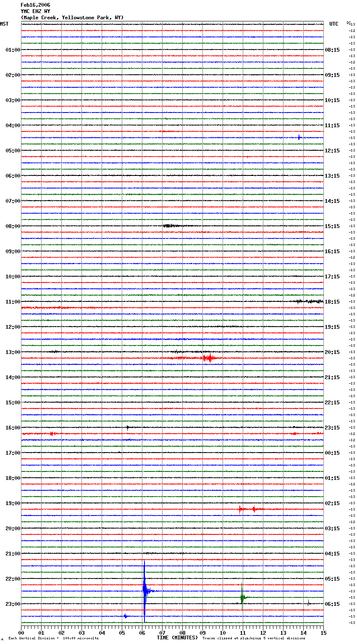
Task: Click the '13:00' MST time label
Action: [13, 352]
